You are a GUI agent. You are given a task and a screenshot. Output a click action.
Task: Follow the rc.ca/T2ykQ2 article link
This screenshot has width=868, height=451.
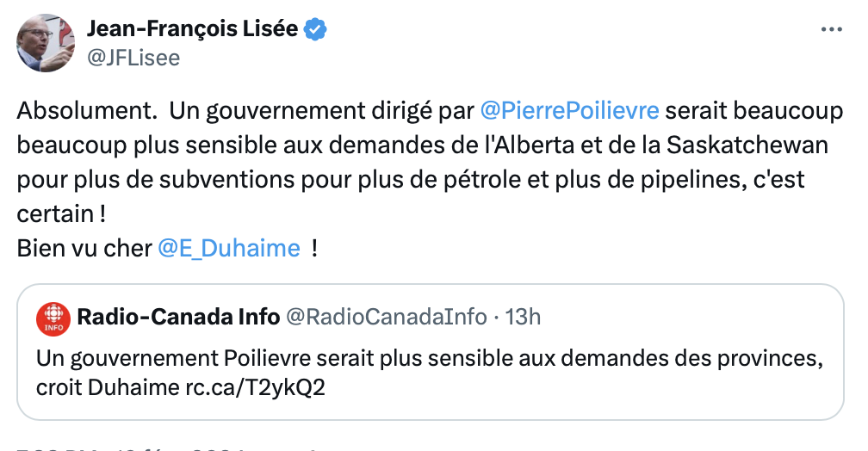255,387
